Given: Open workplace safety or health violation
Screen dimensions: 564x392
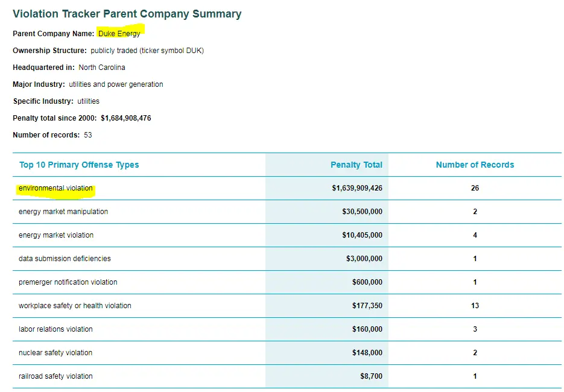Looking at the screenshot, I should [x=75, y=306].
